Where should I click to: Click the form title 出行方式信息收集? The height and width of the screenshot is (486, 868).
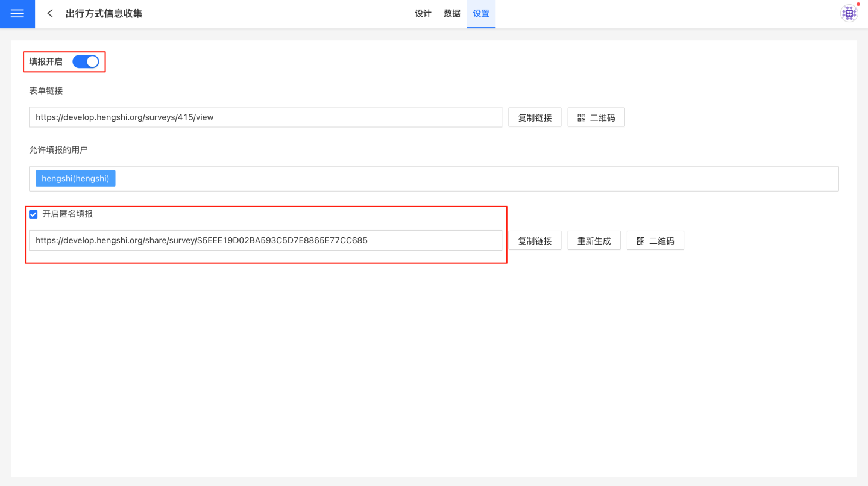tap(104, 14)
